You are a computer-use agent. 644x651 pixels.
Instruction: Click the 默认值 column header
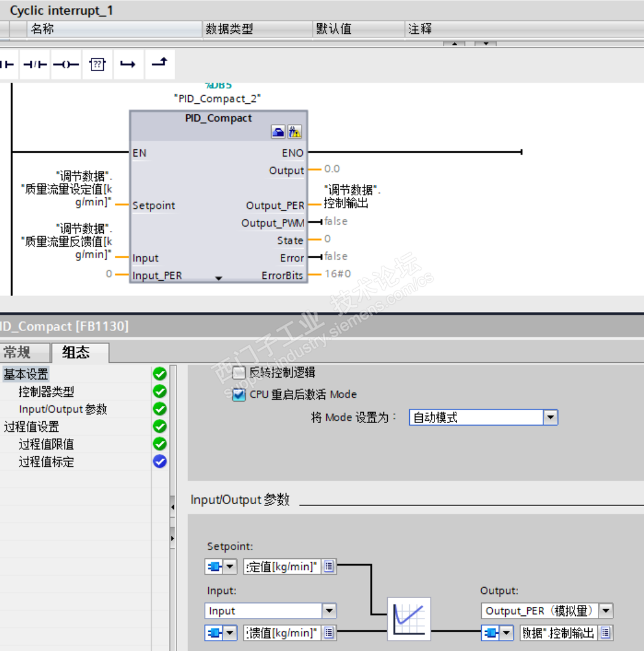[x=358, y=29]
